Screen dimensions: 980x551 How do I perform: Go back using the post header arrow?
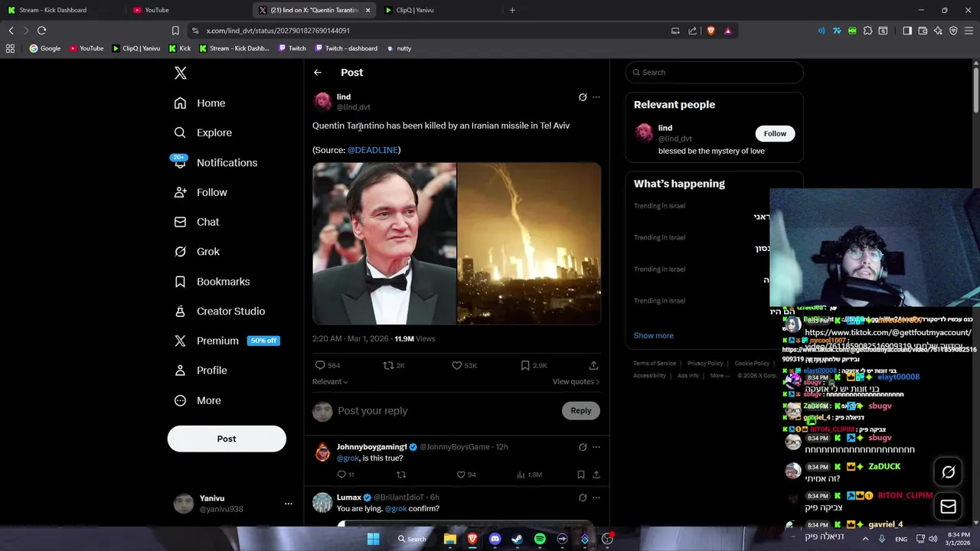[318, 73]
